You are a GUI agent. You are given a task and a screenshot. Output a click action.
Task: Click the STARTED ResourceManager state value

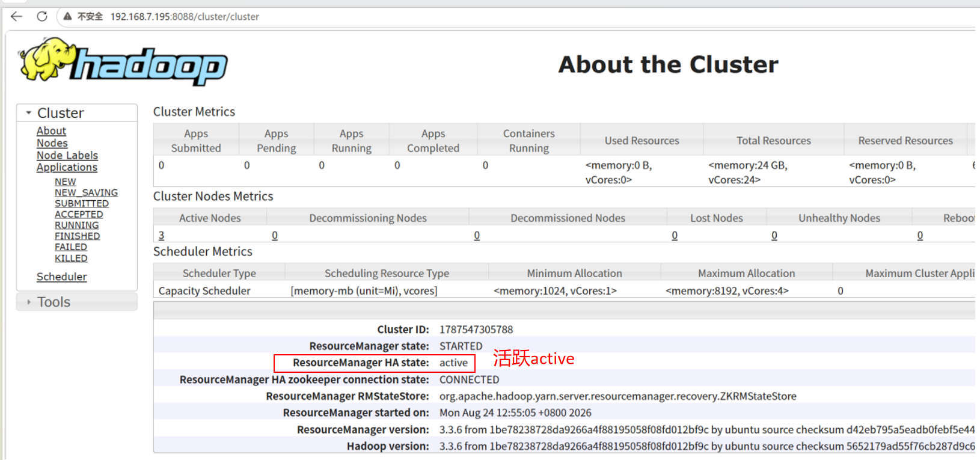[461, 346]
